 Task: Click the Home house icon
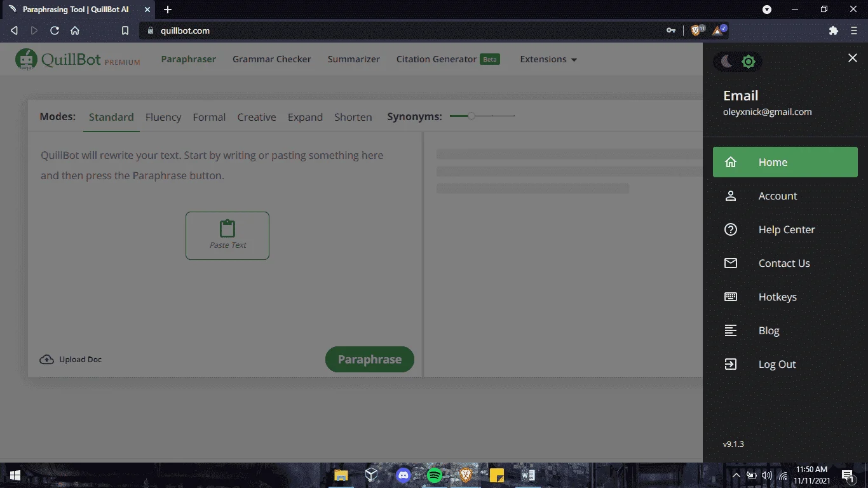[x=731, y=162]
